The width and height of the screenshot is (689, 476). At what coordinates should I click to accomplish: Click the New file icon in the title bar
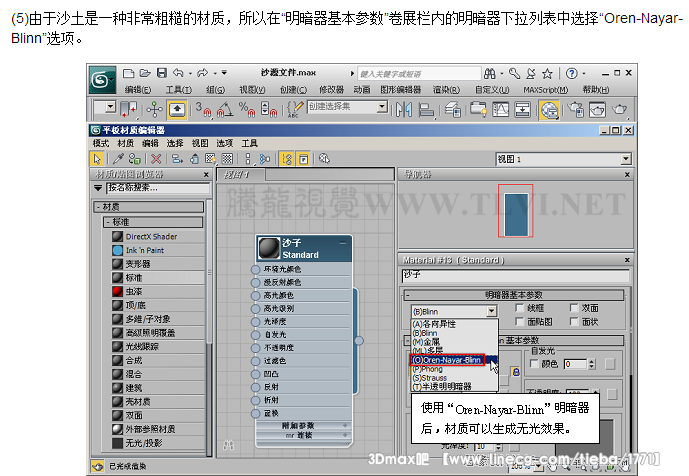coord(128,73)
